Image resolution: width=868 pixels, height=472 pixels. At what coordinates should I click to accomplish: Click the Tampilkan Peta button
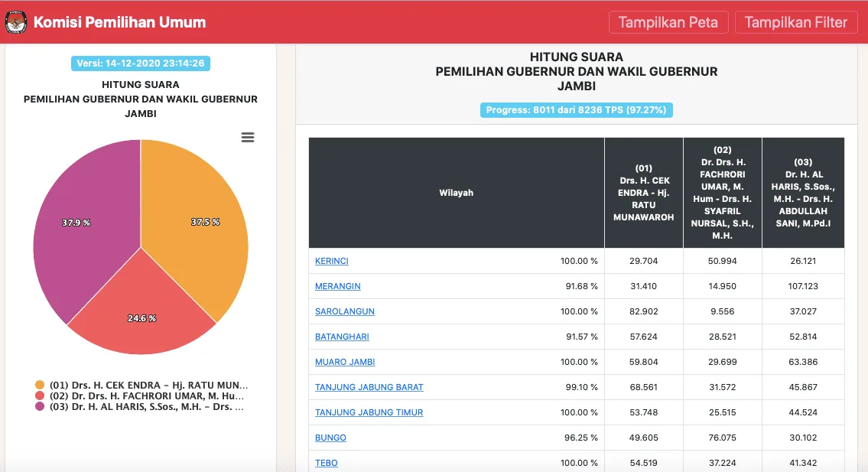coord(668,22)
